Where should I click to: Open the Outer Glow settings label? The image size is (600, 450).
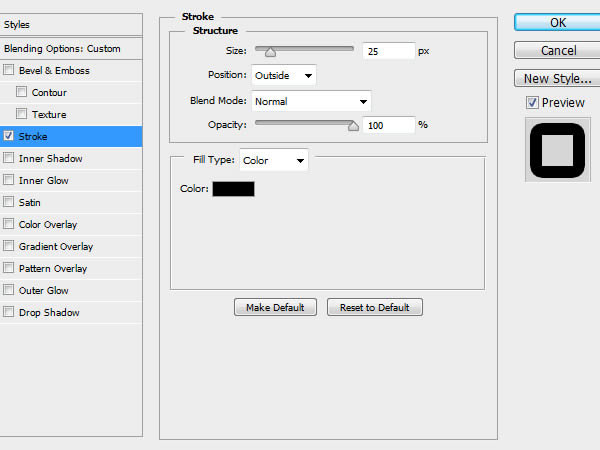pyautogui.click(x=44, y=290)
